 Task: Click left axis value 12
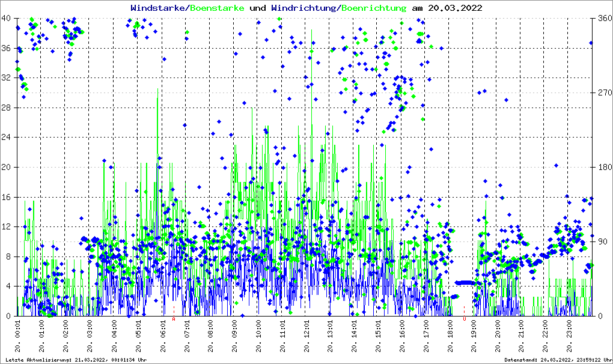[x=6, y=226]
